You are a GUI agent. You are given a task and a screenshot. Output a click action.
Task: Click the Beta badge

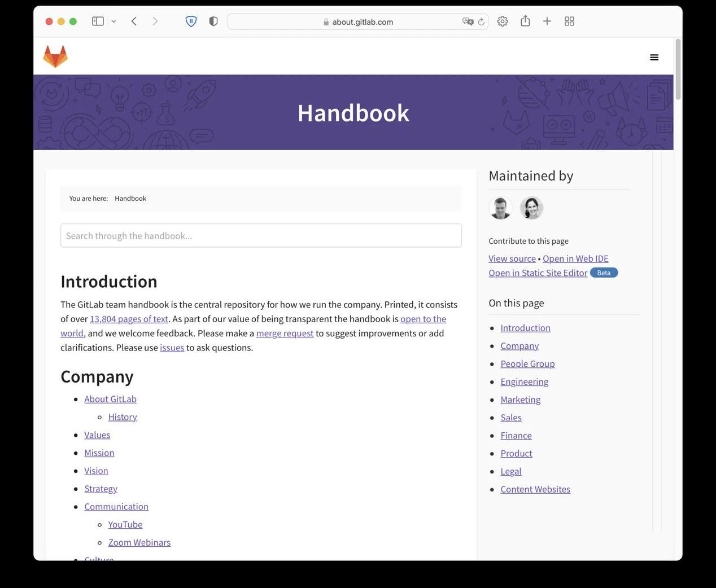tap(604, 273)
